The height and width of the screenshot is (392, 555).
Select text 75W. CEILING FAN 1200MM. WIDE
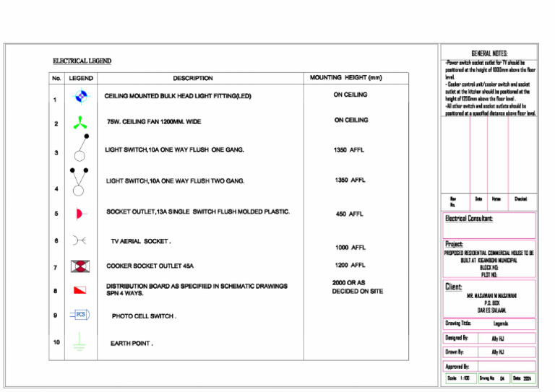(x=154, y=121)
